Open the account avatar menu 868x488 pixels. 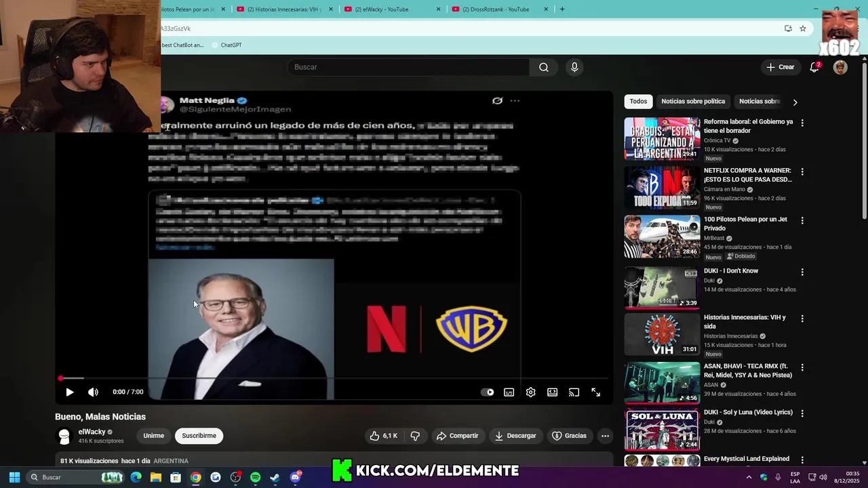pyautogui.click(x=840, y=67)
